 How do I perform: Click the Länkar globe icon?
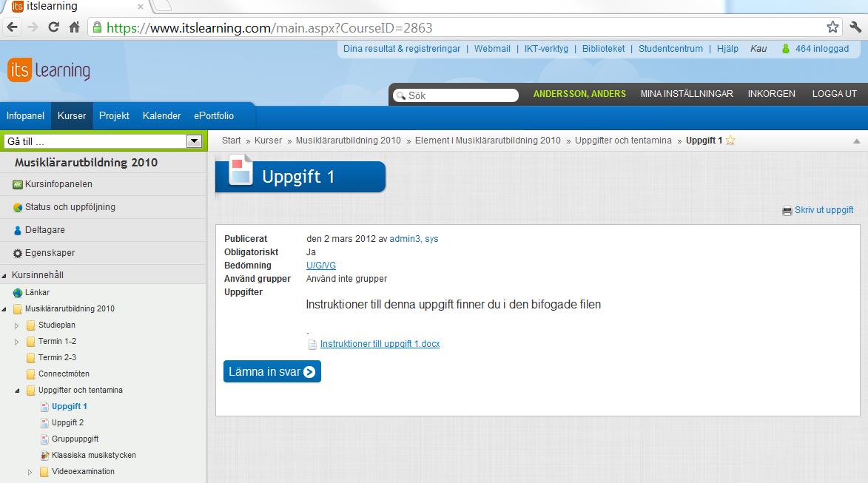[x=18, y=293]
